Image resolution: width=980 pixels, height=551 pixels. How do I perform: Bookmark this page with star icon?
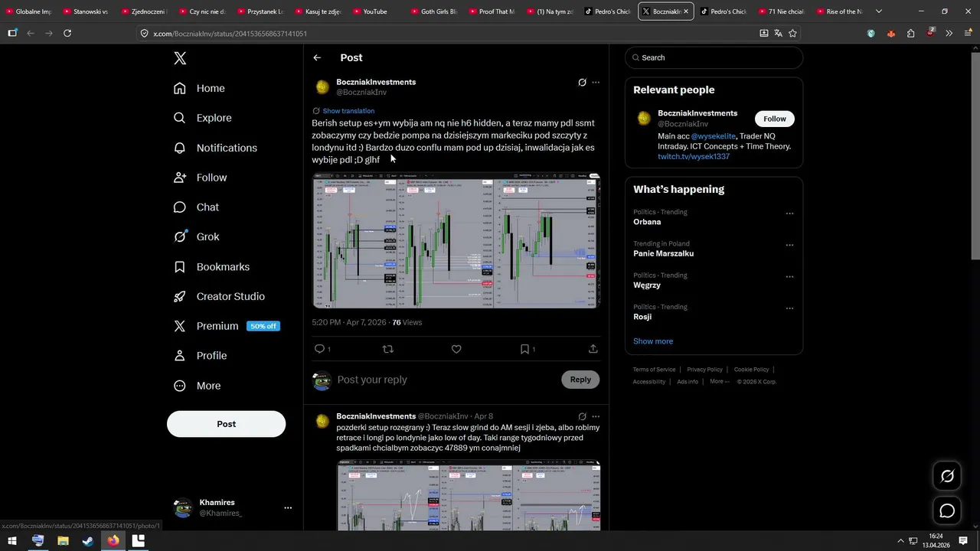[792, 33]
